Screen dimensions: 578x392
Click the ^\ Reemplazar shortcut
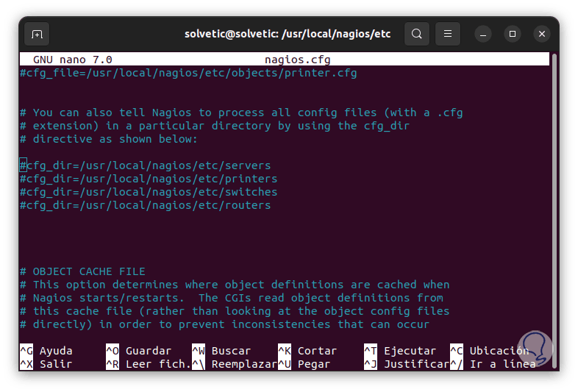(x=235, y=364)
